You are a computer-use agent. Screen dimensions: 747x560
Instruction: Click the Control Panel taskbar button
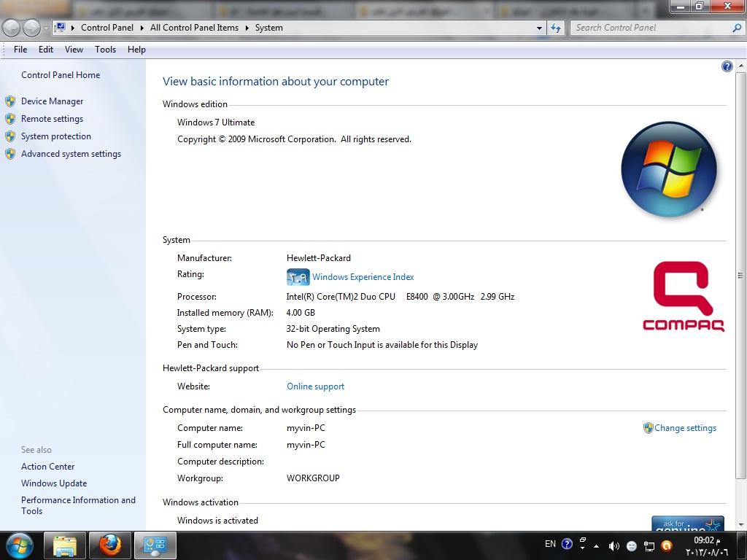(x=155, y=545)
